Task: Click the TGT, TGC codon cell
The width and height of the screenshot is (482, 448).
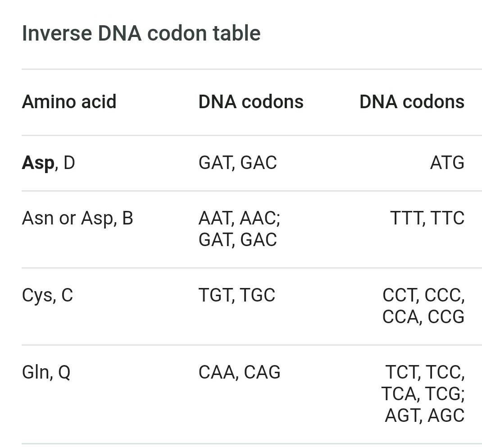Action: pos(236,296)
